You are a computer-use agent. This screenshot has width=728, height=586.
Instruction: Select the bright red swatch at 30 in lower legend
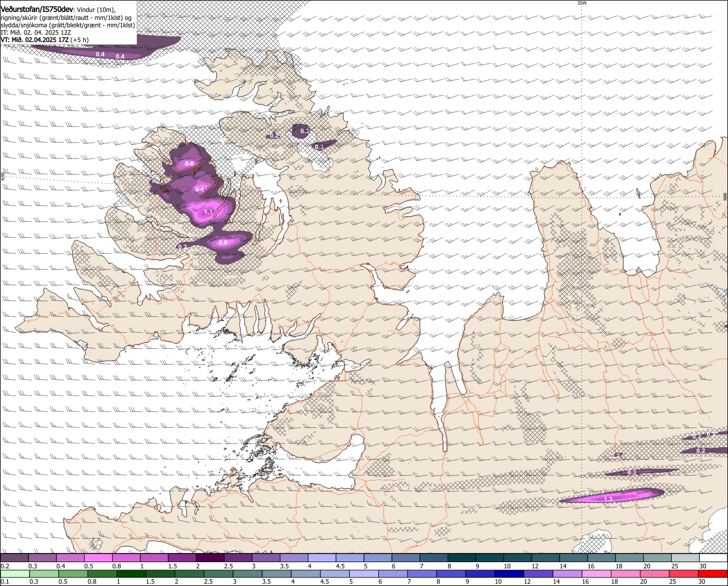pyautogui.click(x=713, y=573)
